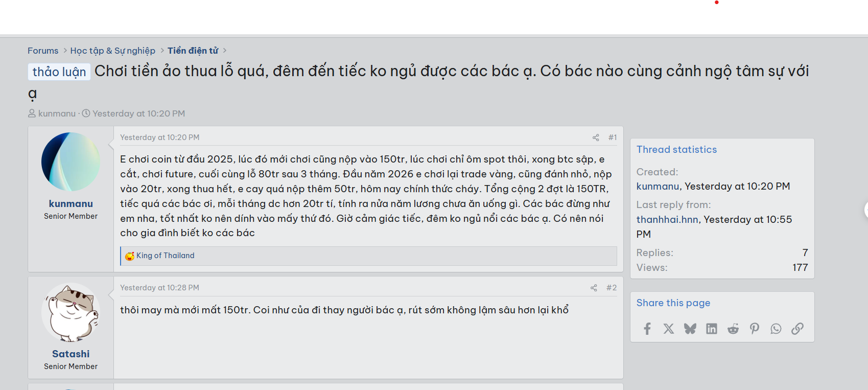The height and width of the screenshot is (390, 868).
Task: Click share icon on post #2
Action: click(594, 288)
